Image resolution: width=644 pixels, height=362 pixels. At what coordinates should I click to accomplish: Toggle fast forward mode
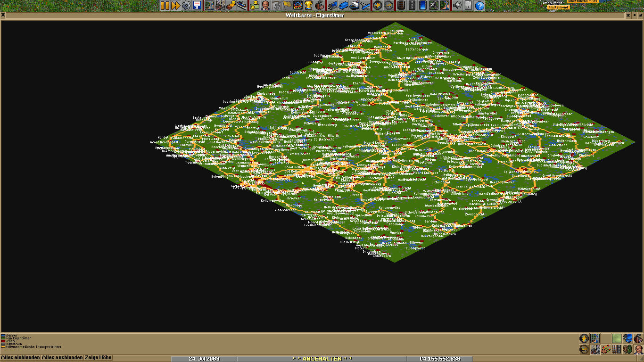pos(175,6)
